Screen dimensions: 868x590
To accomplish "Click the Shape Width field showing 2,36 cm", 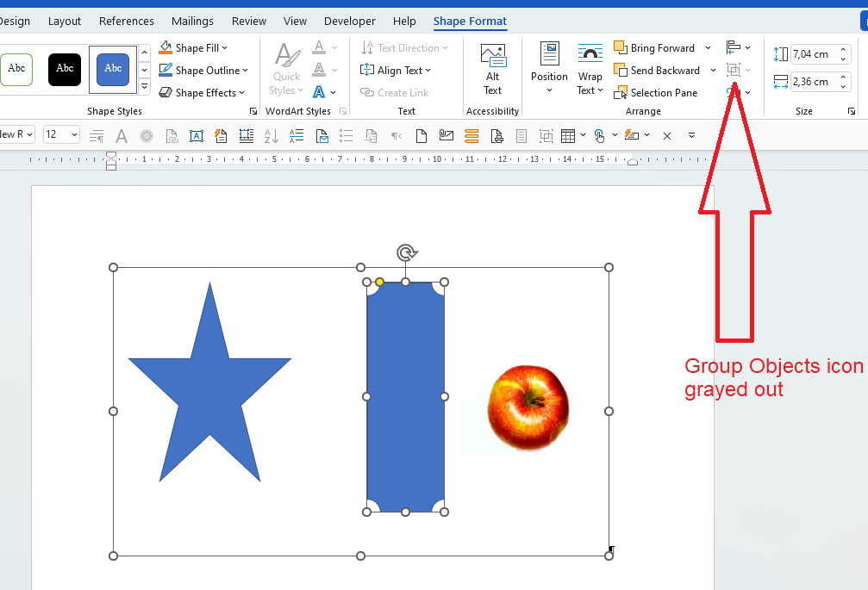I will 814,82.
